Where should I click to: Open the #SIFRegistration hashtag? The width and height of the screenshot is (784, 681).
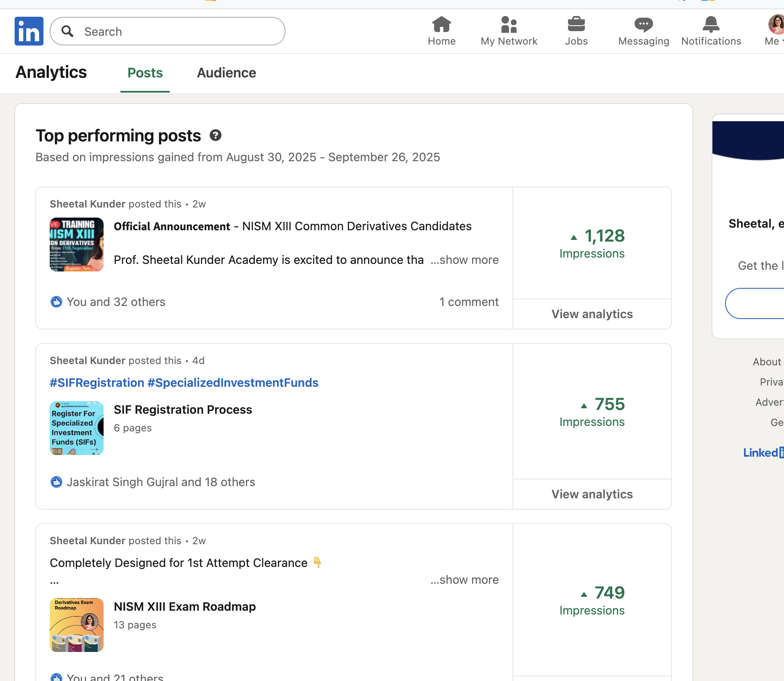pos(97,383)
